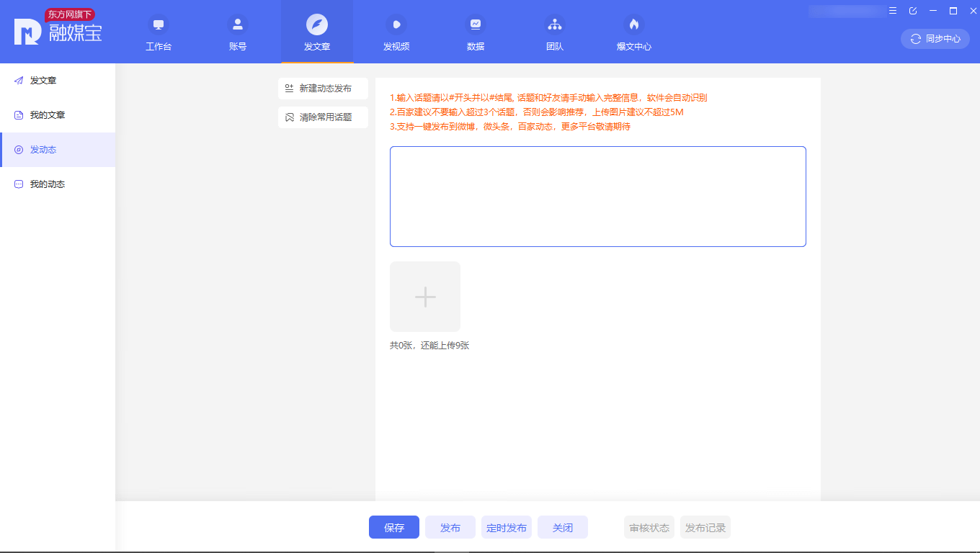Open 我的动态 in the left sidebar
Viewport: 980px width, 553px height.
tap(58, 184)
